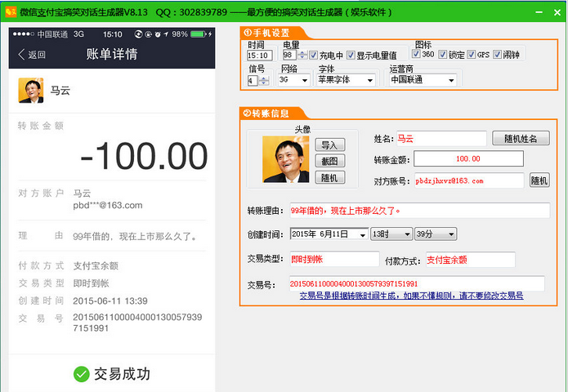Screen dimensions: 568x392
Task: Uncheck the GPS icon checkbox
Action: click(472, 55)
